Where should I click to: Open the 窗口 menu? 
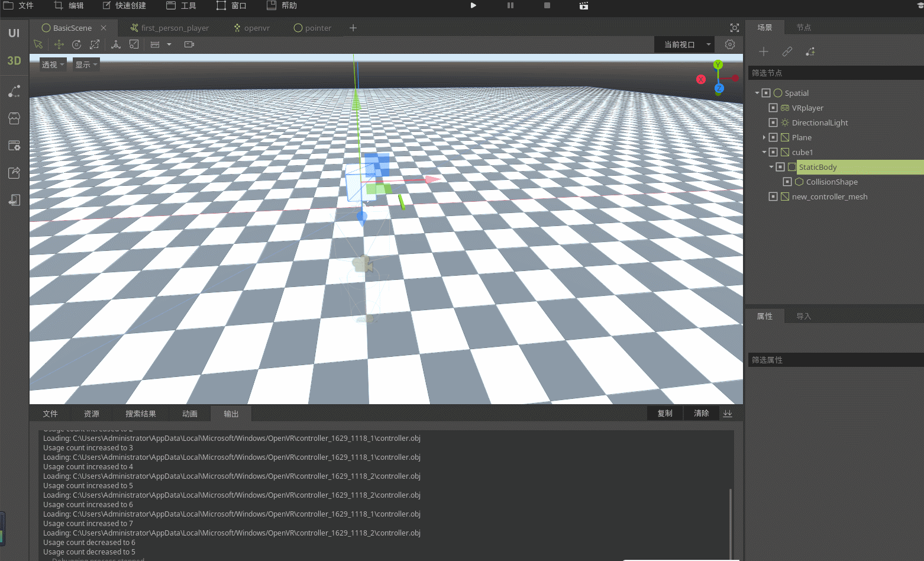[231, 5]
